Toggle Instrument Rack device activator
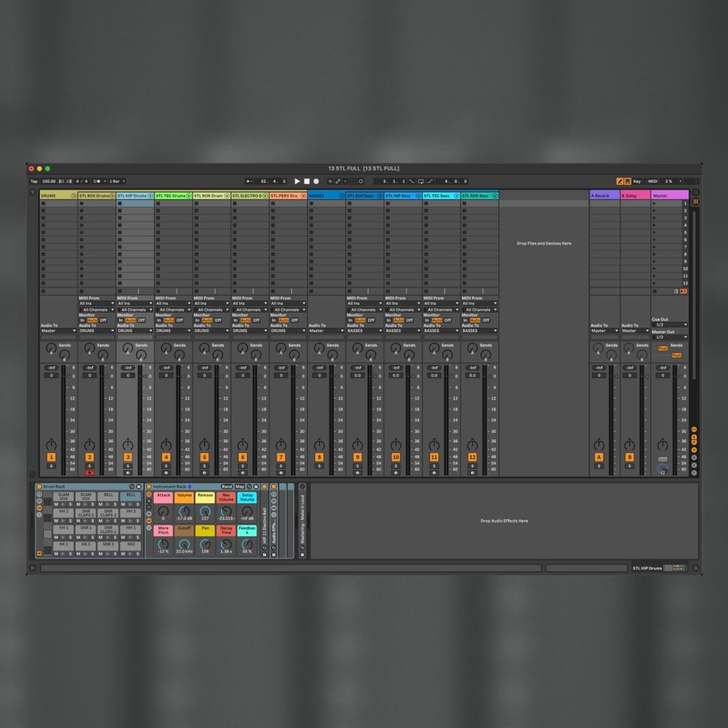The image size is (728, 728). [149, 487]
